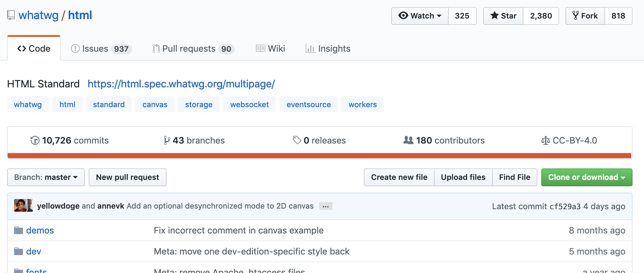This screenshot has width=644, height=273.
Task: View the 818 forks count
Action: [x=618, y=16]
